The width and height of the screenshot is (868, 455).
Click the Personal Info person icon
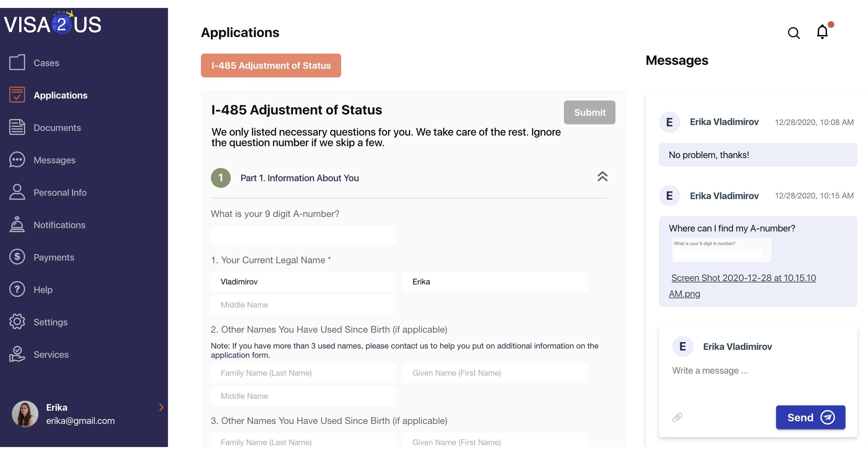[x=17, y=192]
